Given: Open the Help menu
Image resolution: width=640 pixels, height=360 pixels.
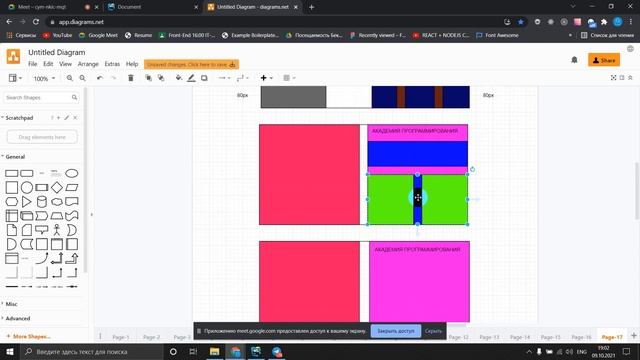Looking at the screenshot, I should pyautogui.click(x=132, y=64).
